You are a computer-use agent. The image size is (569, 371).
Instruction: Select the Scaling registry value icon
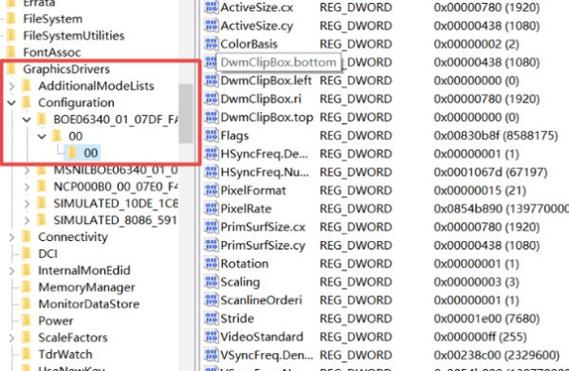pyautogui.click(x=211, y=282)
